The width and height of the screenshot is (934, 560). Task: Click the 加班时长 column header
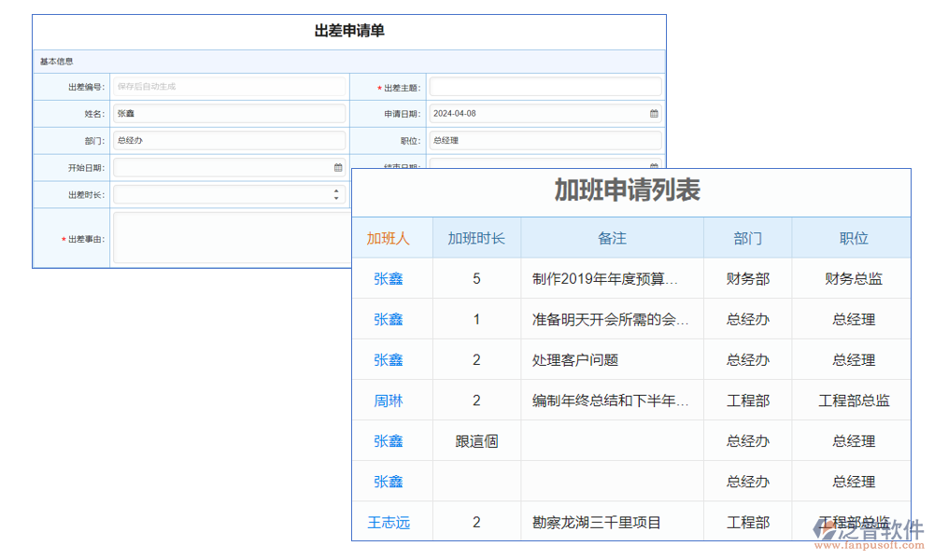476,238
